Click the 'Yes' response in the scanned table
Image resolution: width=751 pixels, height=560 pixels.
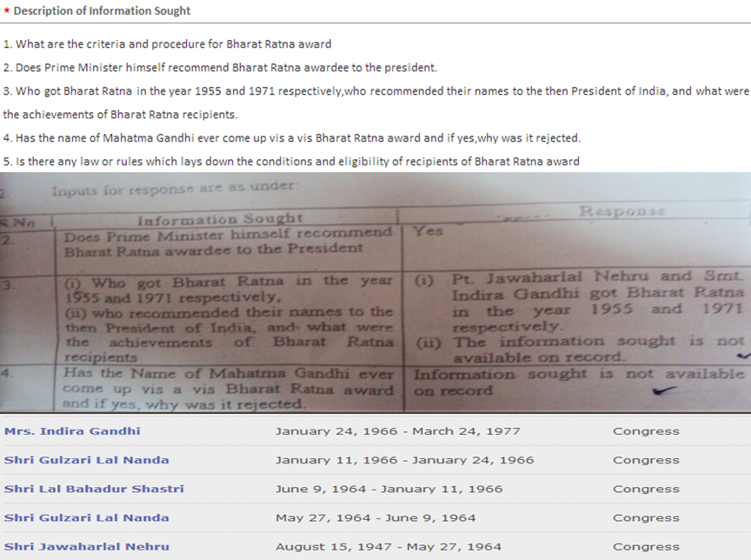(429, 231)
